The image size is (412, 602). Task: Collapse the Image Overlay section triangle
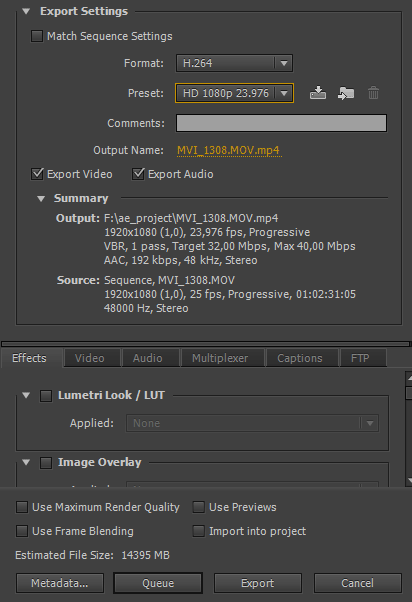(x=26, y=462)
